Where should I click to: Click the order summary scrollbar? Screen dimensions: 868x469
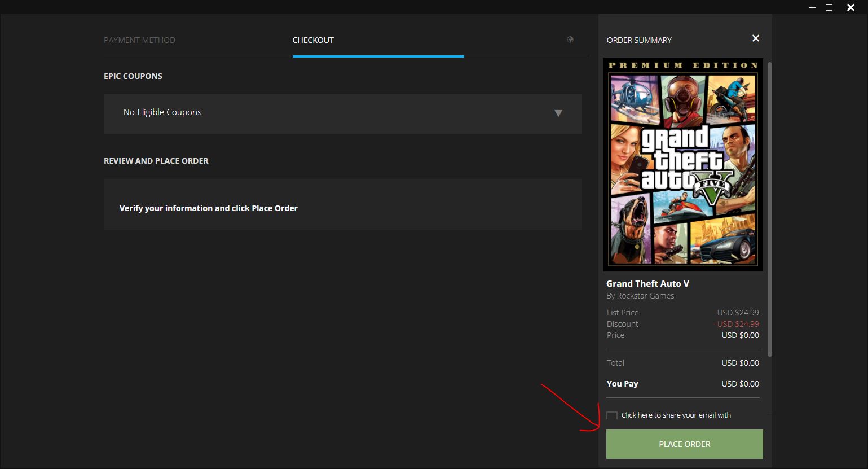pos(770,209)
